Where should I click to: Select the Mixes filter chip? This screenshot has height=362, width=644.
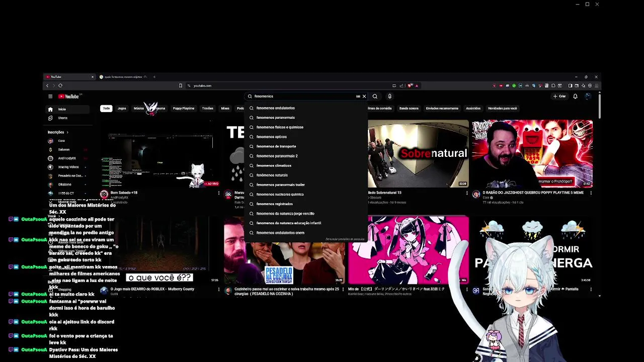click(225, 108)
